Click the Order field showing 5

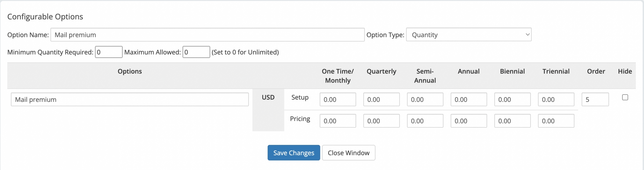point(595,100)
